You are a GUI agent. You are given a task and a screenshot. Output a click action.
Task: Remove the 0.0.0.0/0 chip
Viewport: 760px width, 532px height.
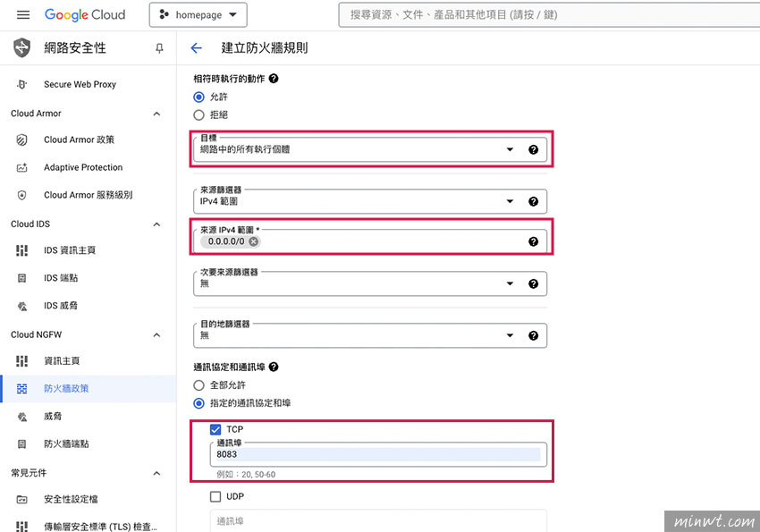(254, 241)
